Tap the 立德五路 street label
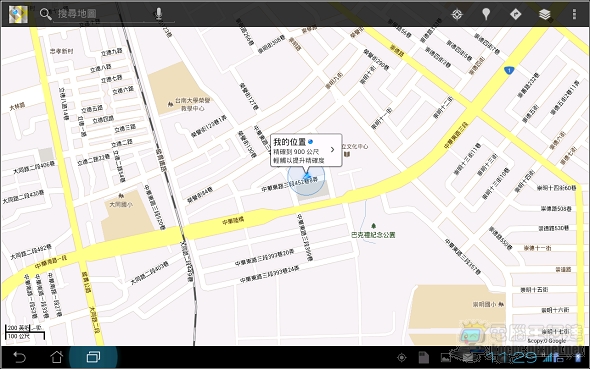Screen dimensions: 590x369 [x=92, y=109]
